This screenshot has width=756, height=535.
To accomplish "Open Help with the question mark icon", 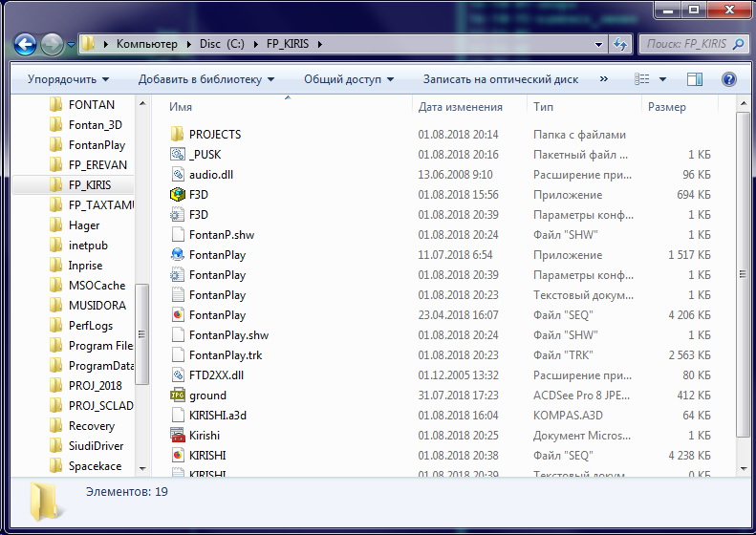I will click(729, 79).
